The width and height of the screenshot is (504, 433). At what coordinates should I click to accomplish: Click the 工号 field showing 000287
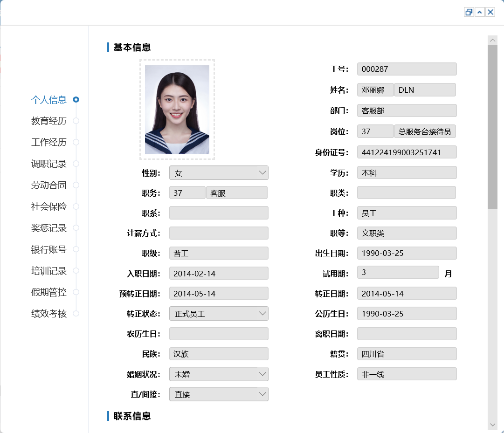(x=407, y=69)
